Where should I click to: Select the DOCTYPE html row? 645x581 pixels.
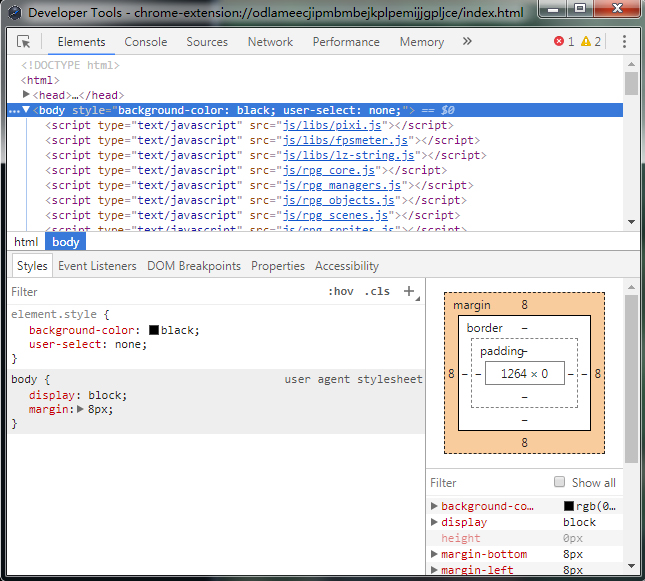(x=70, y=65)
